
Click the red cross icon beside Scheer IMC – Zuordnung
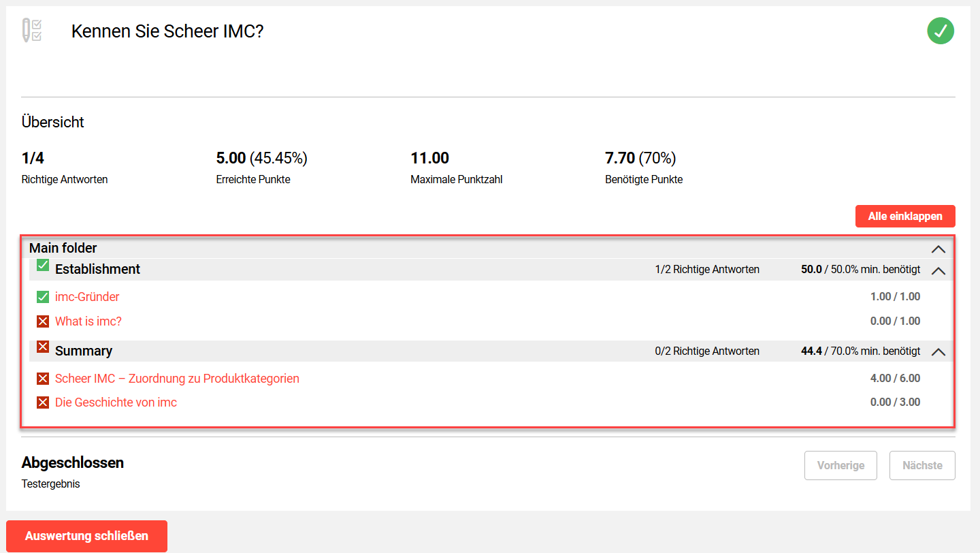(x=43, y=379)
